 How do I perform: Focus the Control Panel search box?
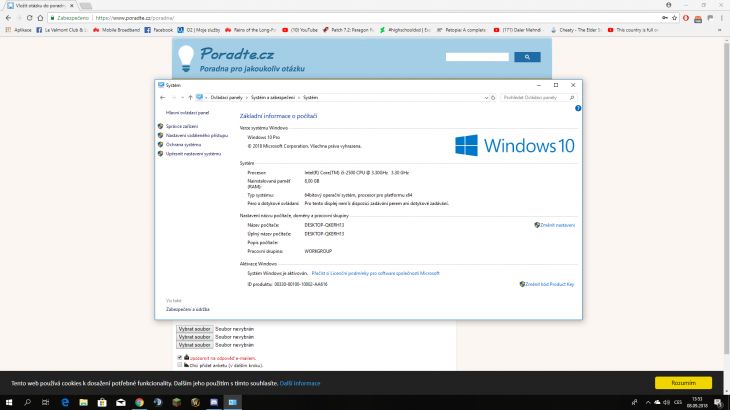[x=539, y=98]
